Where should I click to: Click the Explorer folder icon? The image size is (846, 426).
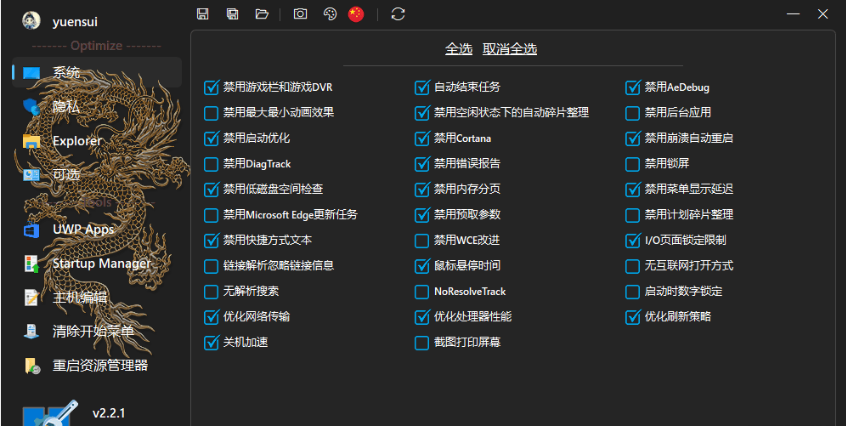[31, 141]
